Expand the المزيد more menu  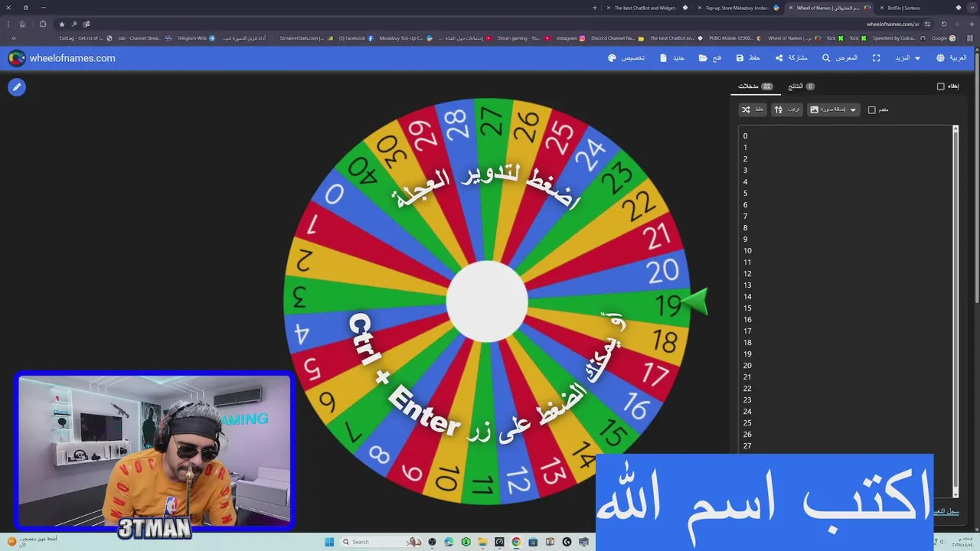(x=907, y=58)
